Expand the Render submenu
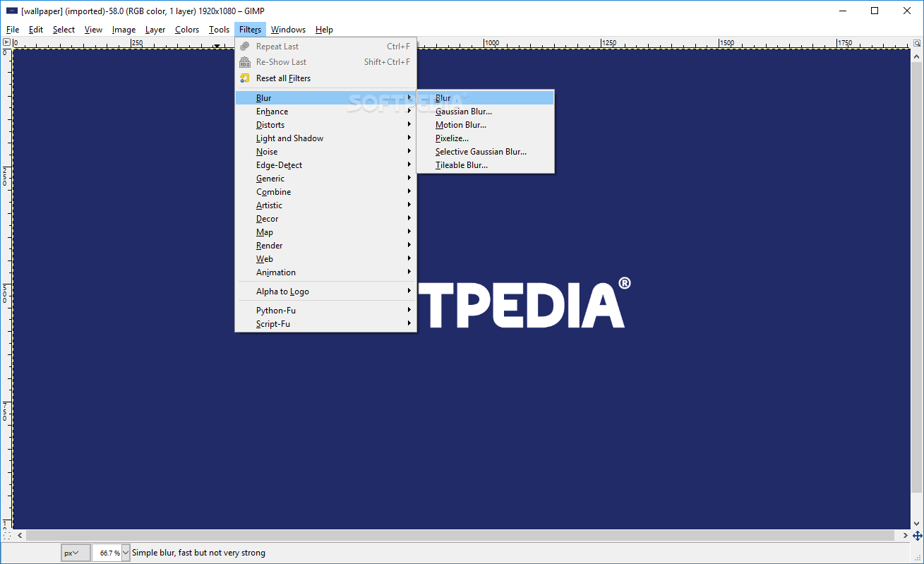924x564 pixels. click(325, 246)
